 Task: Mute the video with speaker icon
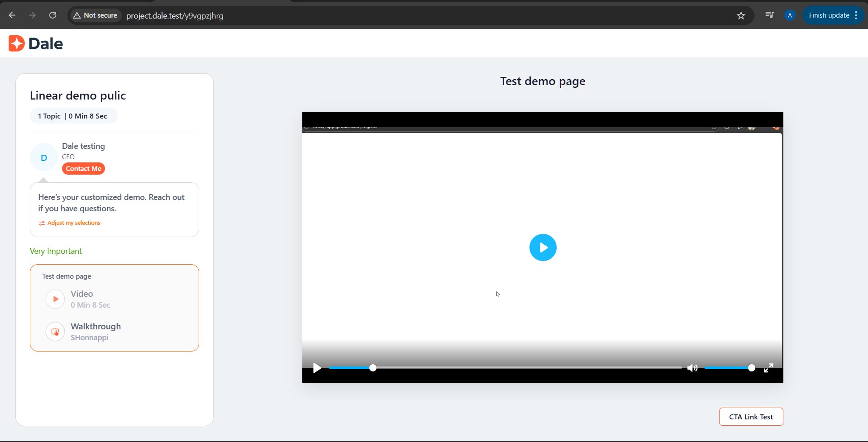click(692, 368)
